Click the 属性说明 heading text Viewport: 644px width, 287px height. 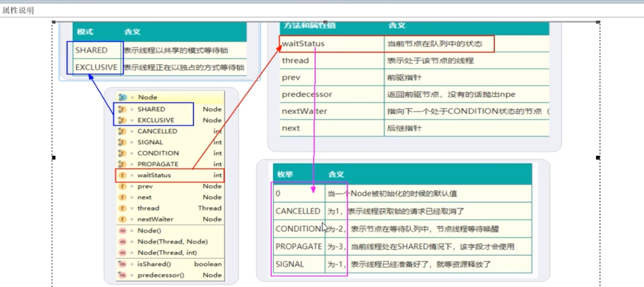(18, 10)
